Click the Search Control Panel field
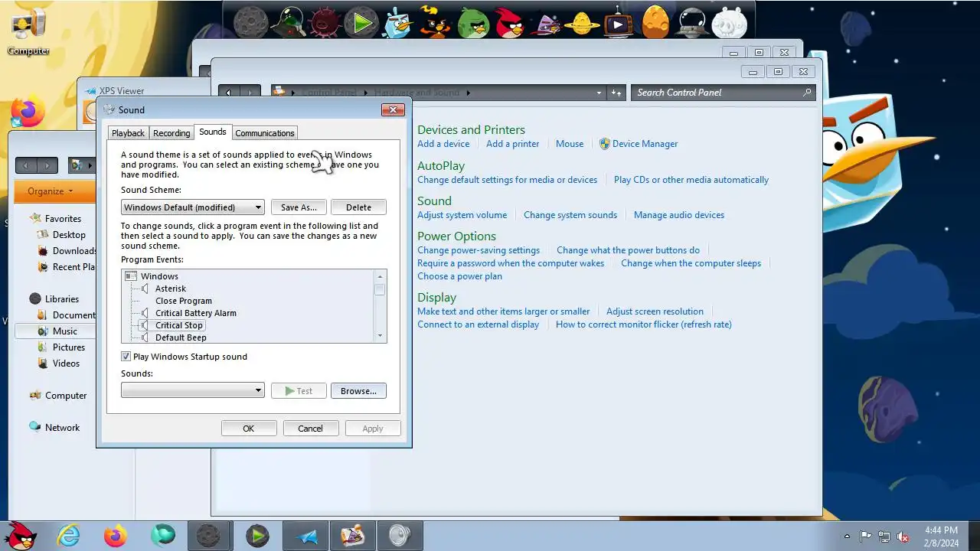This screenshot has height=551, width=980. tap(723, 93)
